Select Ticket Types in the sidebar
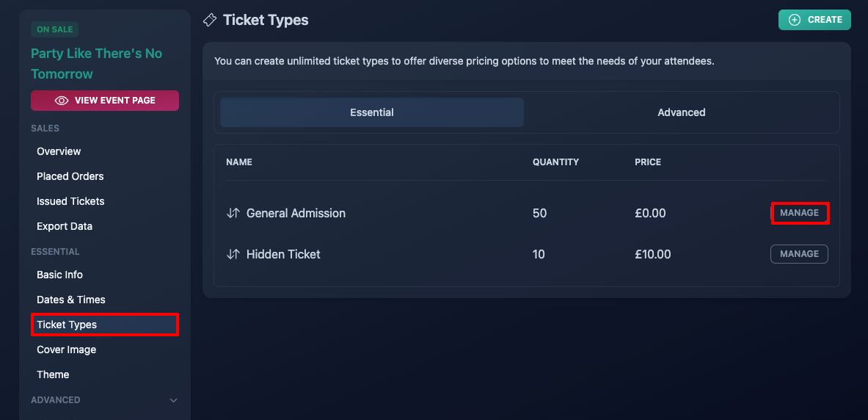This screenshot has width=868, height=420. point(105,324)
